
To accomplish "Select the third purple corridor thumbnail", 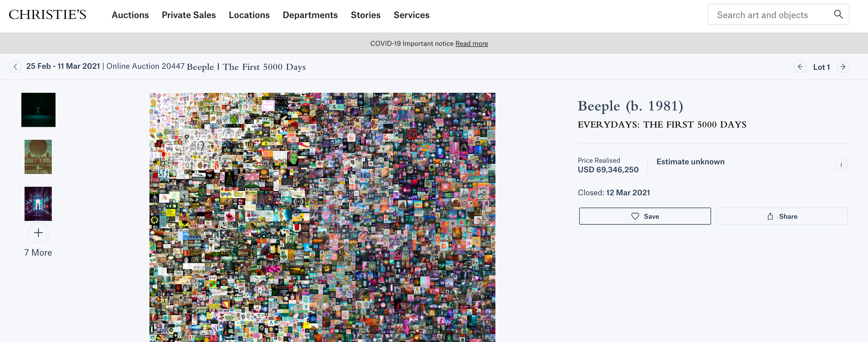I will pos(38,204).
